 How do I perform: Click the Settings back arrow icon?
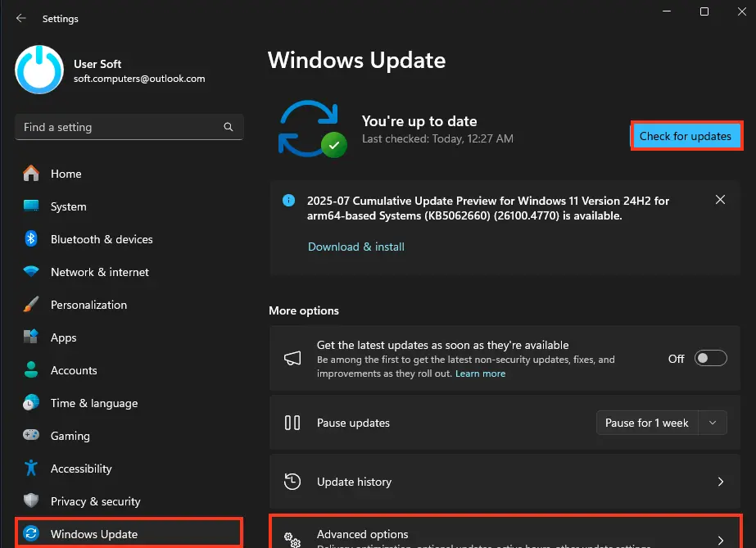tap(21, 18)
